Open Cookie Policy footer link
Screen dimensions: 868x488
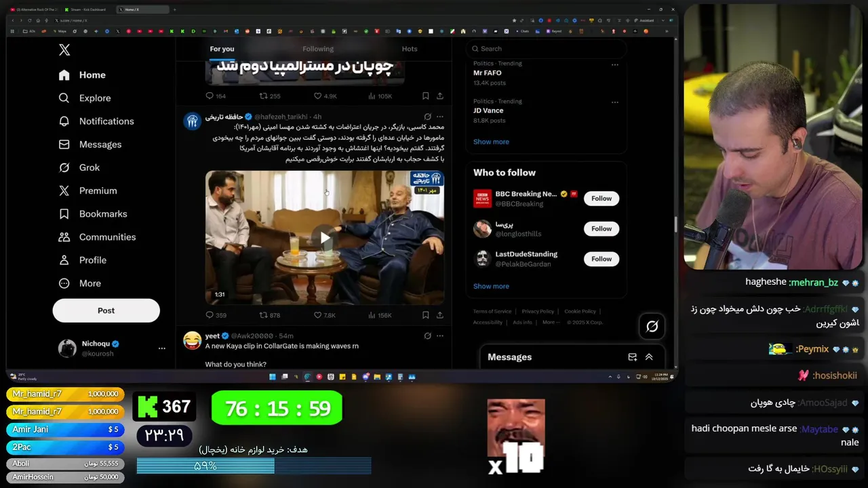click(580, 312)
